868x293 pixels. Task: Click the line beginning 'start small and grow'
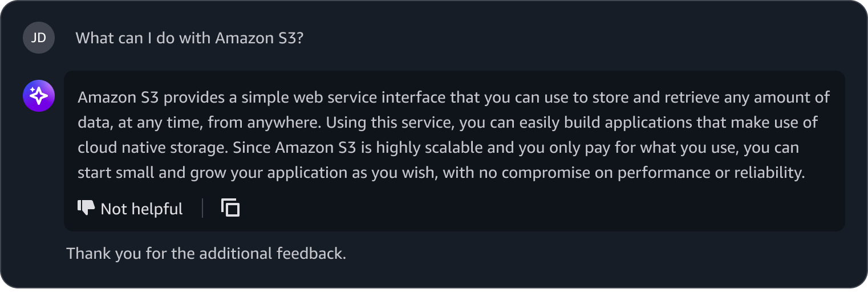click(441, 173)
